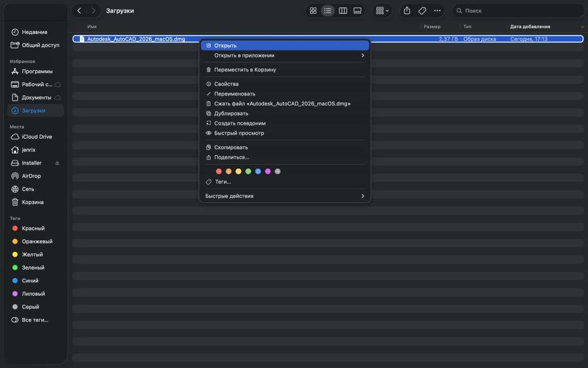Viewport: 588px width, 368px height.
Task: Switch to gallery view
Action: (357, 10)
